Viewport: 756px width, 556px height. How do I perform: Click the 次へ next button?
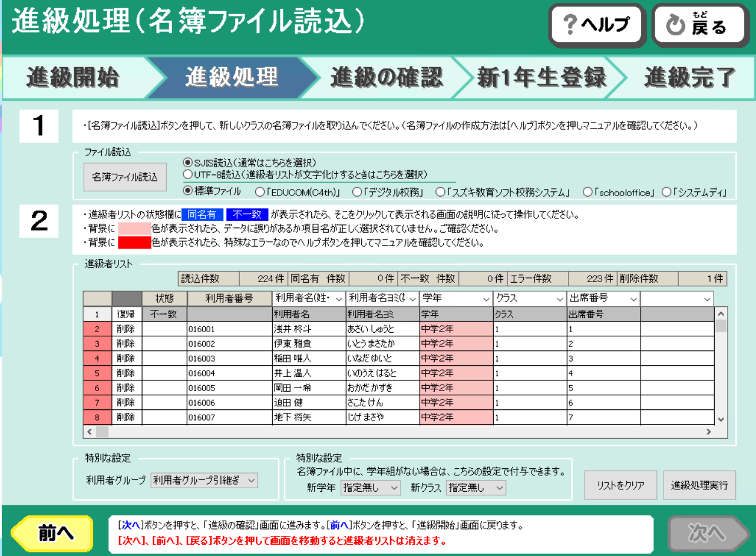709,533
